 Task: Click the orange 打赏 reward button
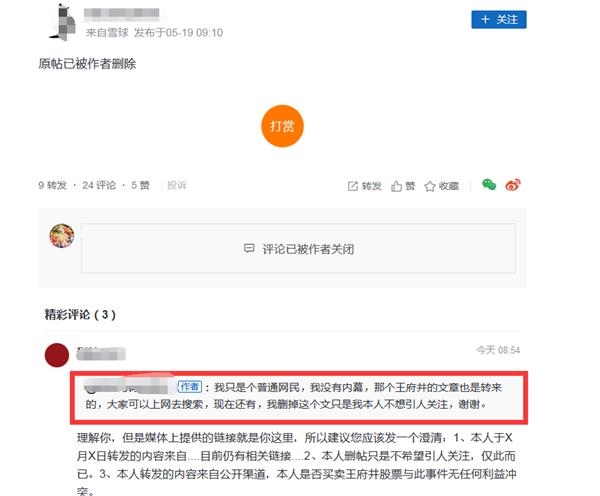[x=282, y=126]
